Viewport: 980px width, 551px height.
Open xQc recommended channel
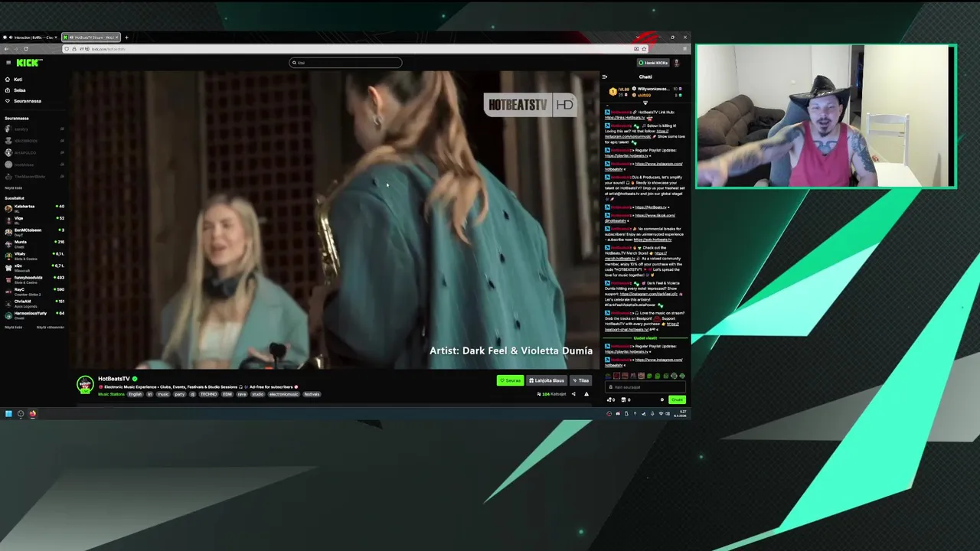pos(34,267)
